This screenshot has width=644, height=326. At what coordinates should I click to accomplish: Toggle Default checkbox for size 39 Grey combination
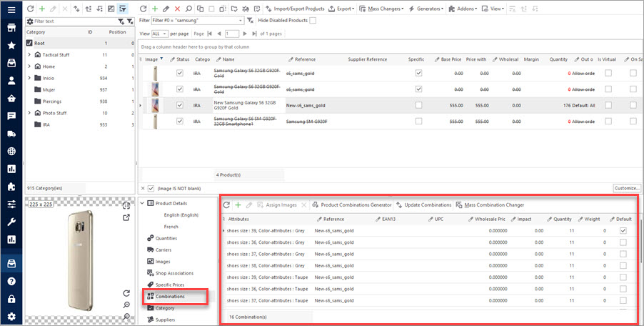(x=623, y=231)
